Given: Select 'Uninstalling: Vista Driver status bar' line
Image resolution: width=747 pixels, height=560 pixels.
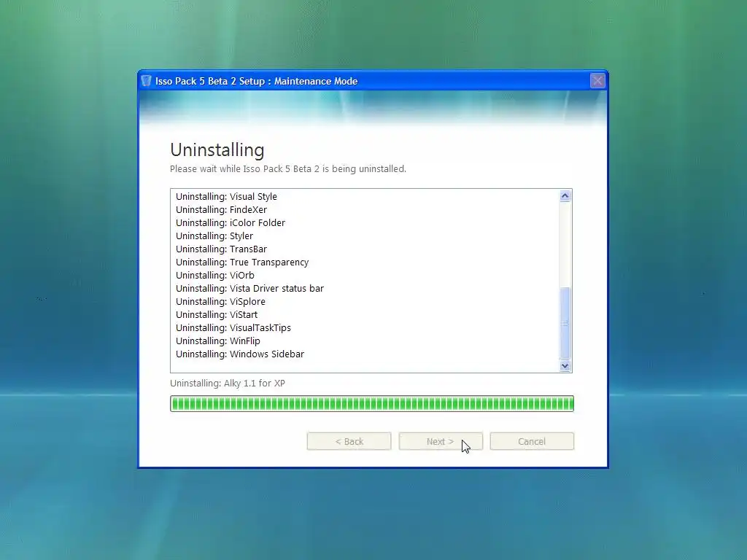Looking at the screenshot, I should tap(249, 289).
